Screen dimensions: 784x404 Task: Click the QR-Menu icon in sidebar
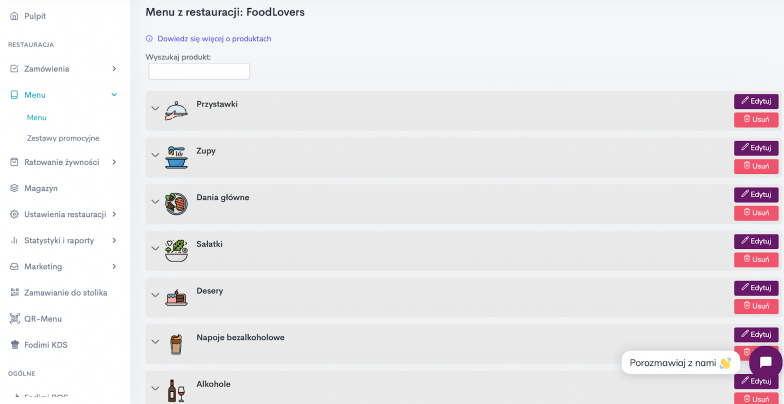(x=14, y=319)
